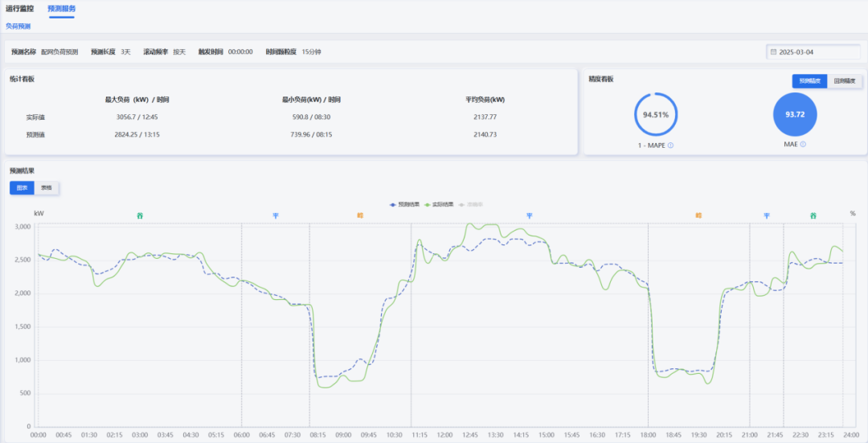Select the 预测服务 tab

pos(61,8)
